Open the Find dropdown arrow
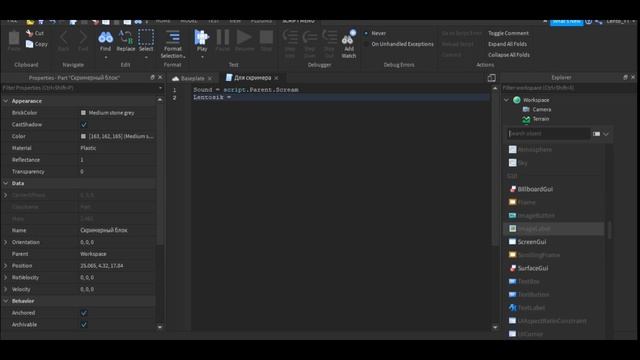The image size is (640, 360). [105, 57]
